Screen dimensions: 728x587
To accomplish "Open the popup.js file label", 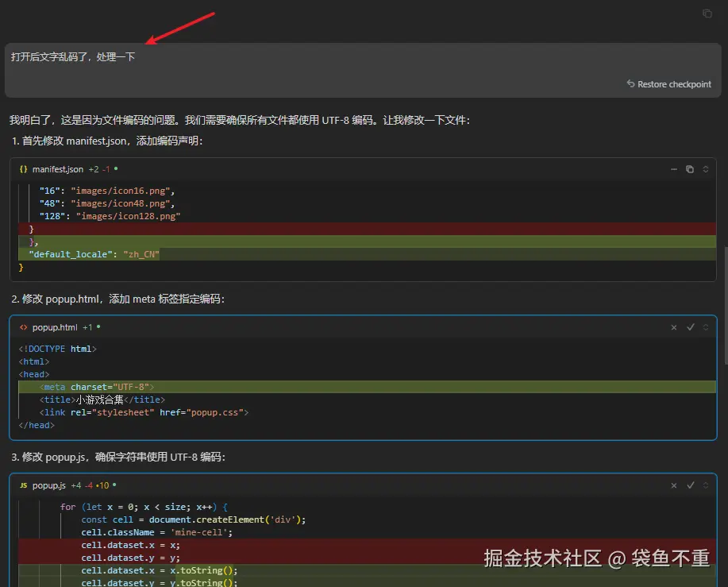I will [x=48, y=486].
